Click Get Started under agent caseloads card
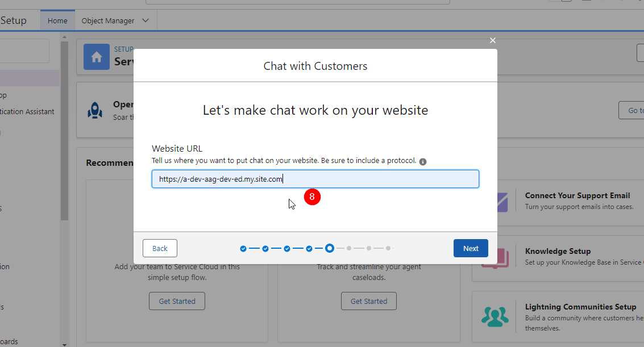This screenshot has height=347, width=644. pyautogui.click(x=369, y=301)
